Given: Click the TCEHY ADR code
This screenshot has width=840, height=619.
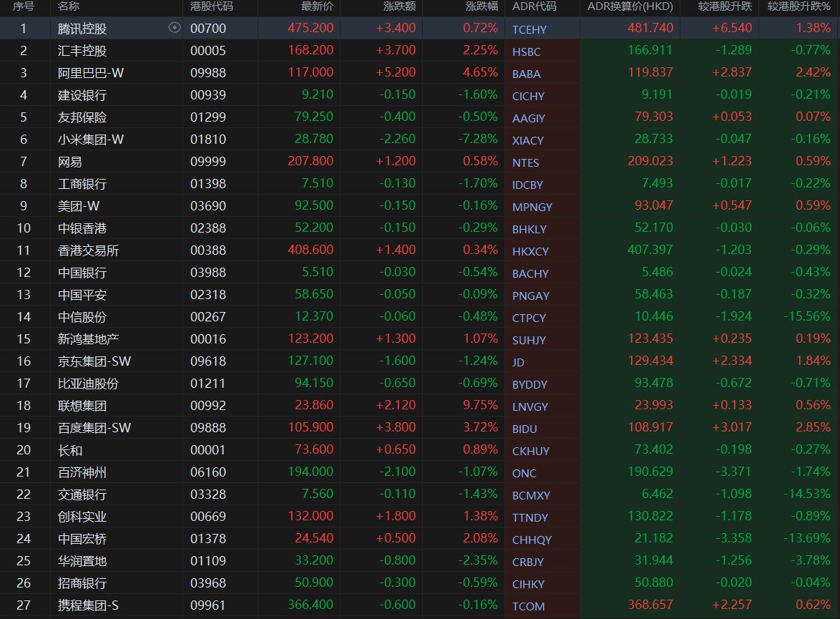Looking at the screenshot, I should pyautogui.click(x=529, y=29).
